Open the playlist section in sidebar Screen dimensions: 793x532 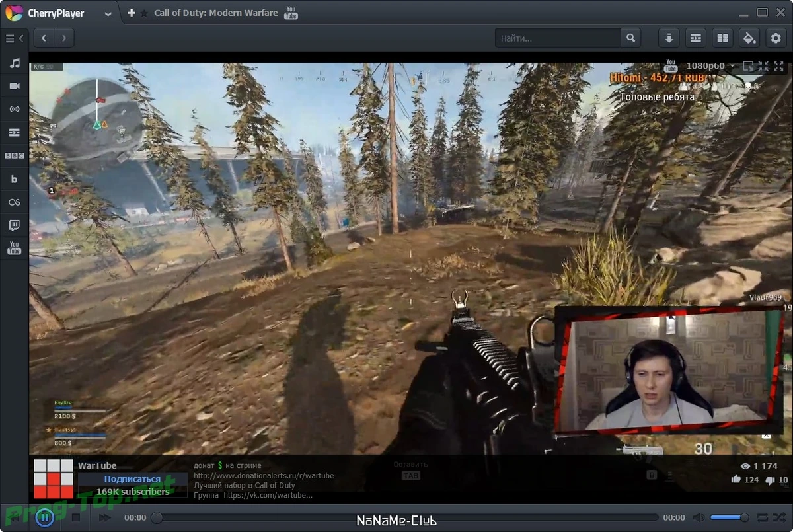(x=14, y=132)
